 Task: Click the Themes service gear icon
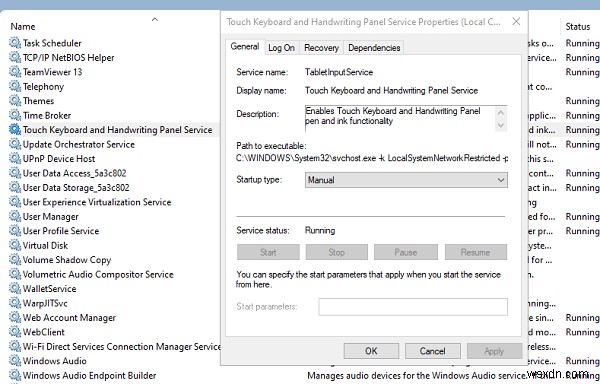click(15, 101)
